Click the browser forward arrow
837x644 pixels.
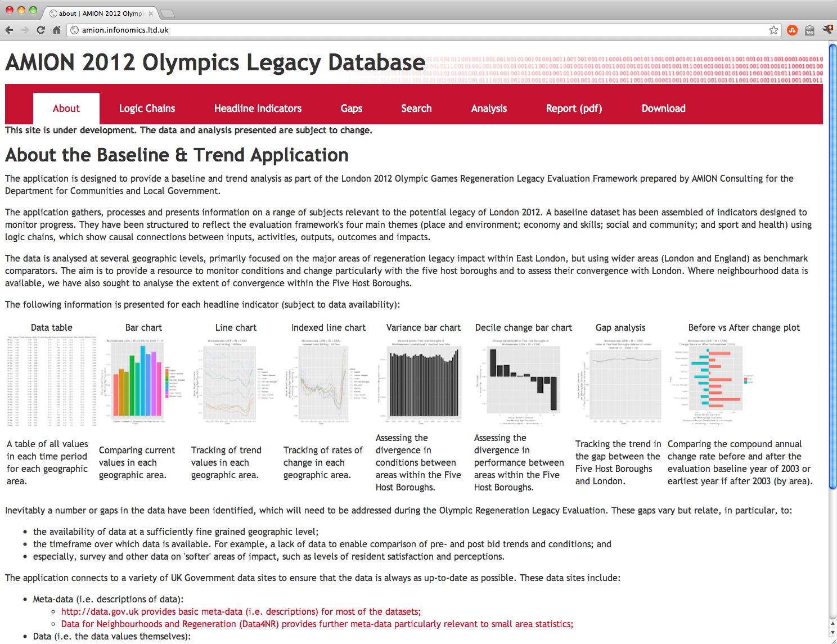point(25,30)
